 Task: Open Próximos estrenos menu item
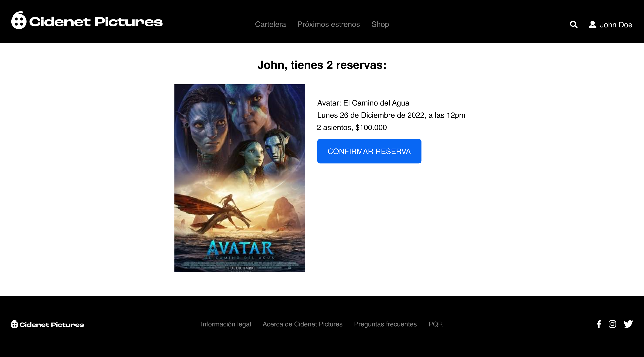329,24
